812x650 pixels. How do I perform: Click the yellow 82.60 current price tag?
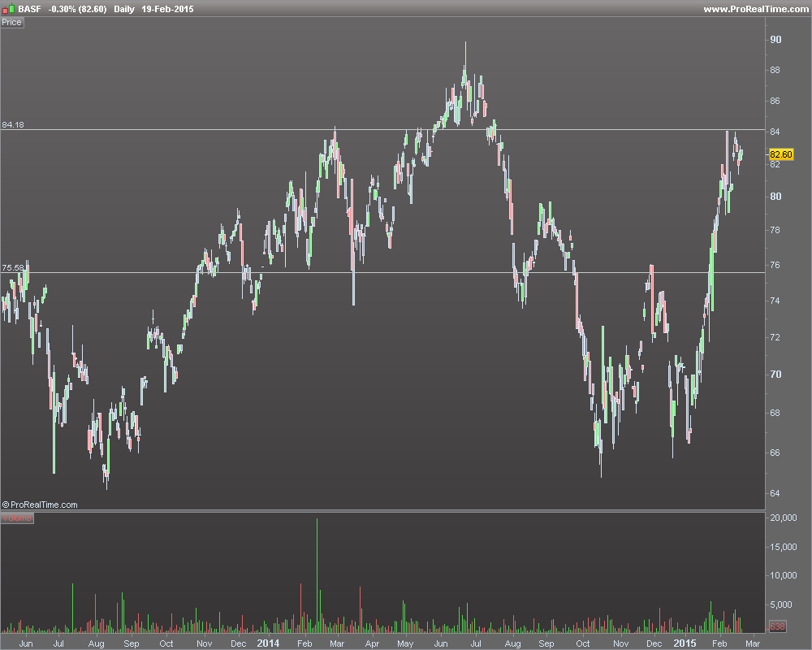tap(781, 154)
